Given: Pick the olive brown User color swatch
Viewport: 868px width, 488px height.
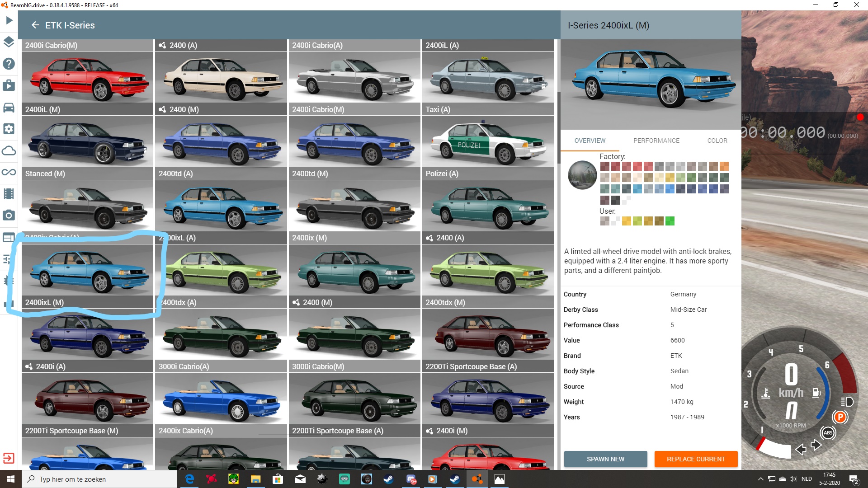Looking at the screenshot, I should 659,221.
